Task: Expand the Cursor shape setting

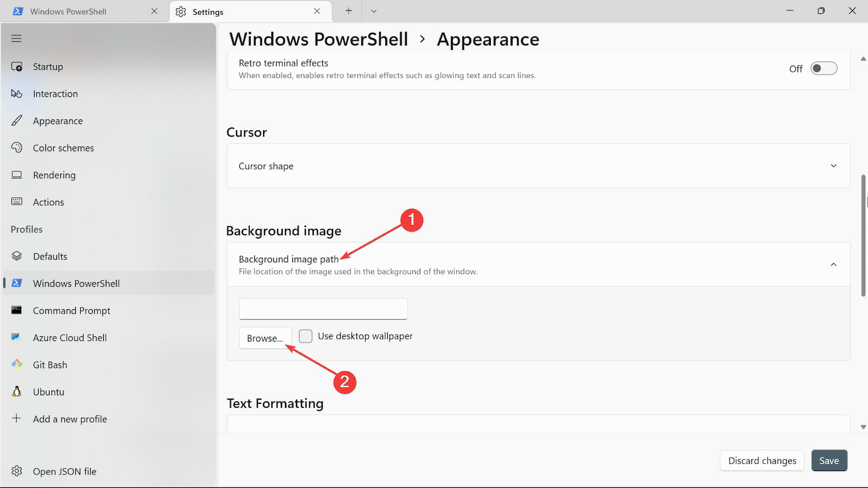Action: coord(538,166)
